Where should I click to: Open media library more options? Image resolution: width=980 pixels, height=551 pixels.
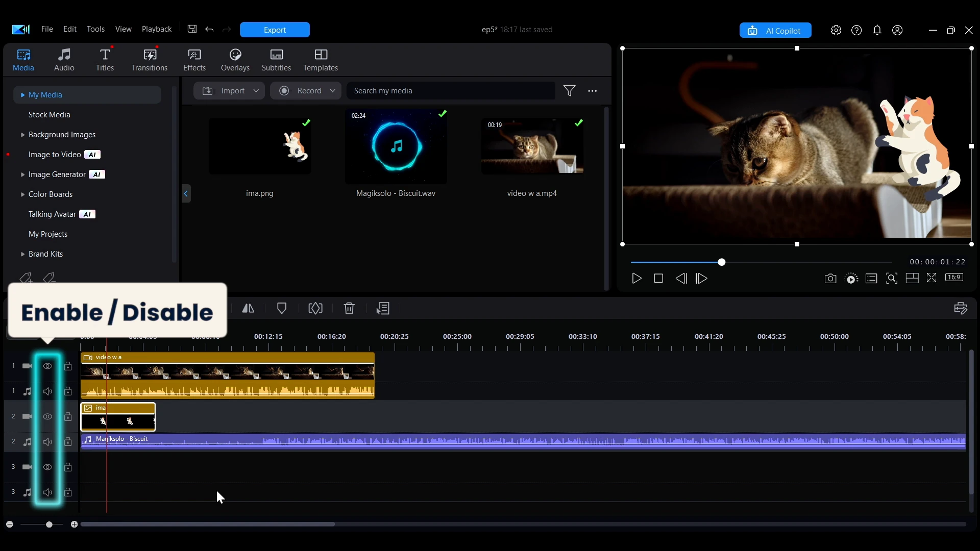pyautogui.click(x=592, y=91)
